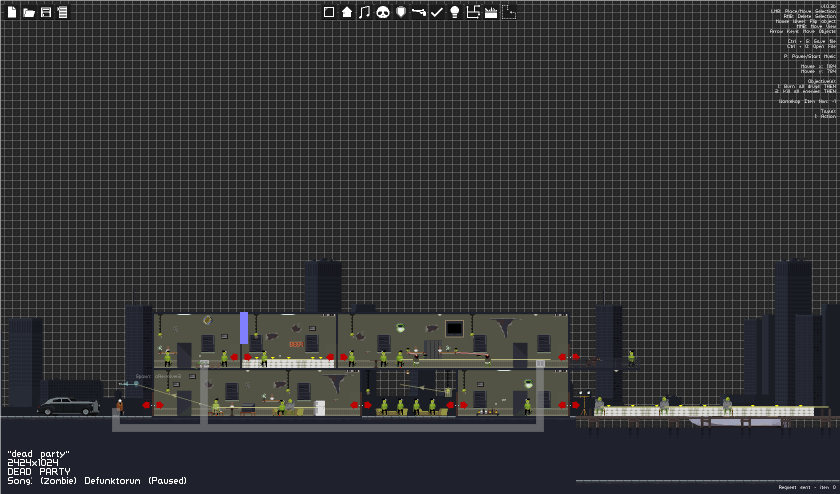Select the zombie on the outdoor walkway

click(x=632, y=357)
